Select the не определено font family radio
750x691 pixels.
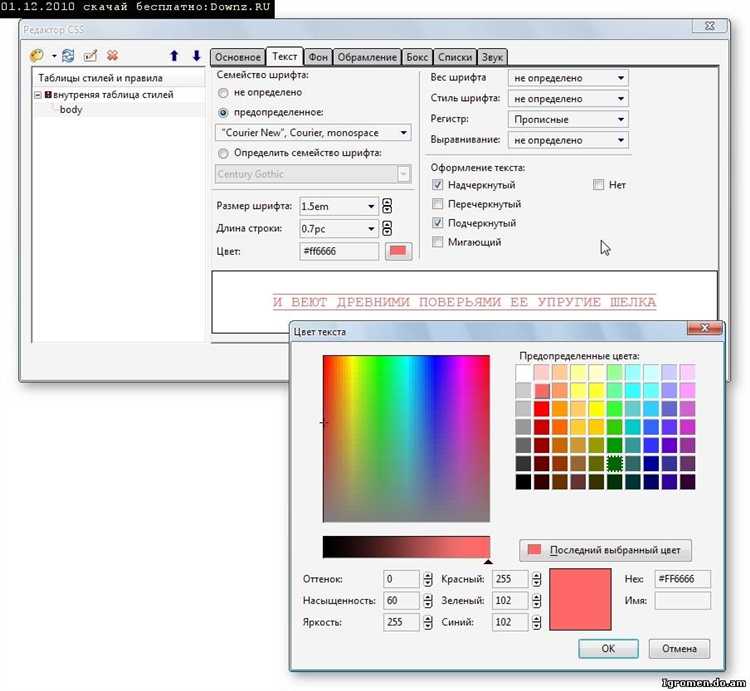[x=223, y=93]
